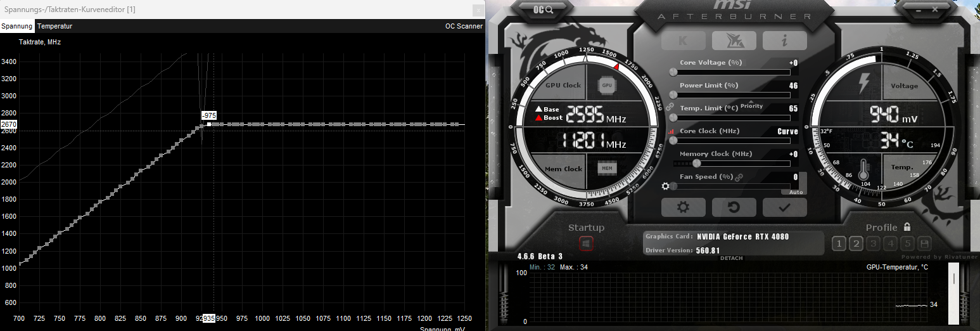Click the lightning bolt voltage icon
980x331 pixels.
[x=864, y=82]
